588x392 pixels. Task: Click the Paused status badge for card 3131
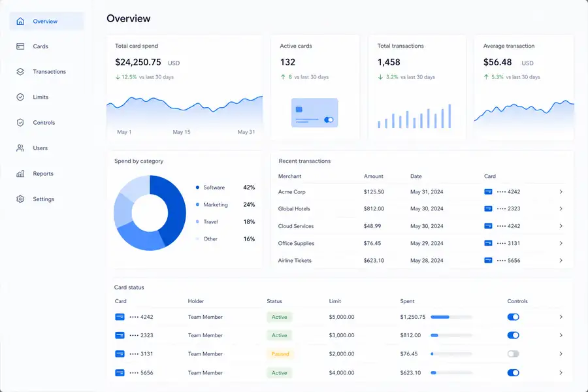280,353
